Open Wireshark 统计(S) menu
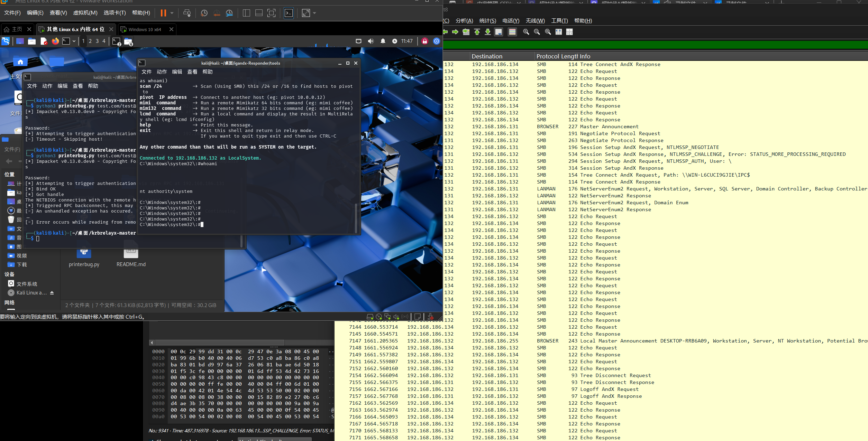The height and width of the screenshot is (441, 868). [x=487, y=21]
